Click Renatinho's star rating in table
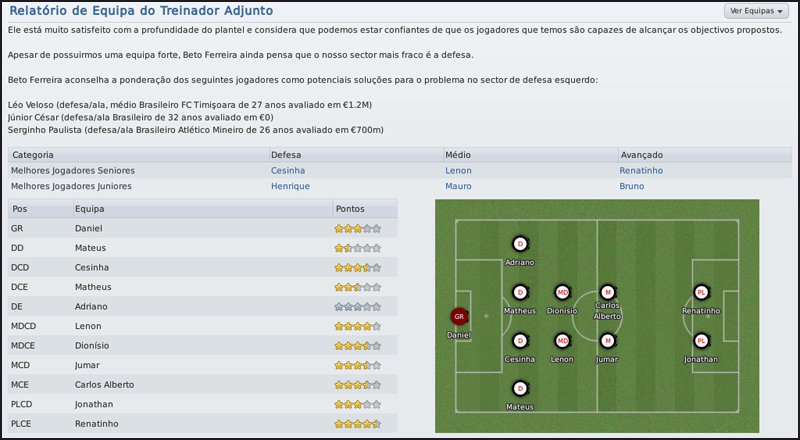The width and height of the screenshot is (800, 440). (x=357, y=424)
